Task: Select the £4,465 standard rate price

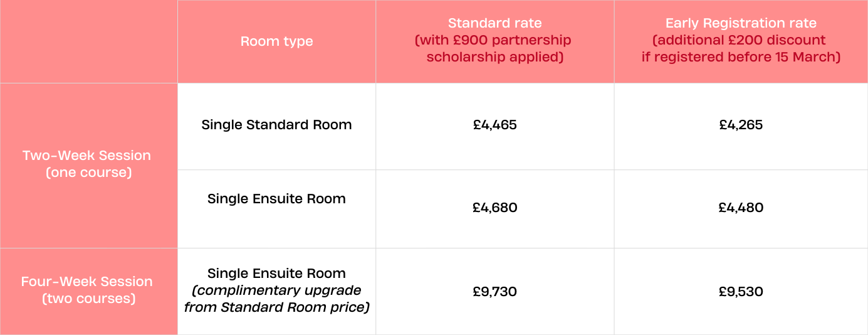Action: click(x=494, y=125)
